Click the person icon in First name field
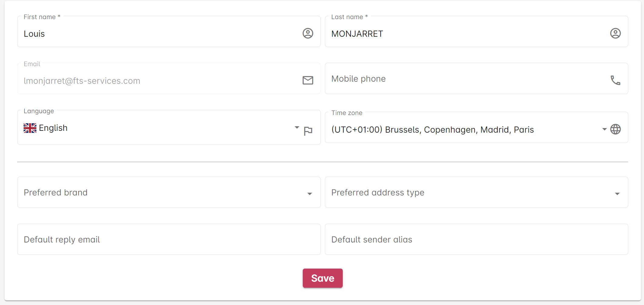This screenshot has height=305, width=644. [308, 33]
